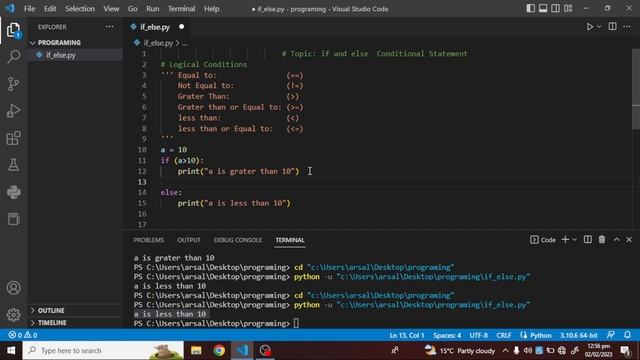This screenshot has height=360, width=640.
Task: Click unsaved dot on if_else.py tab
Action: 181,27
